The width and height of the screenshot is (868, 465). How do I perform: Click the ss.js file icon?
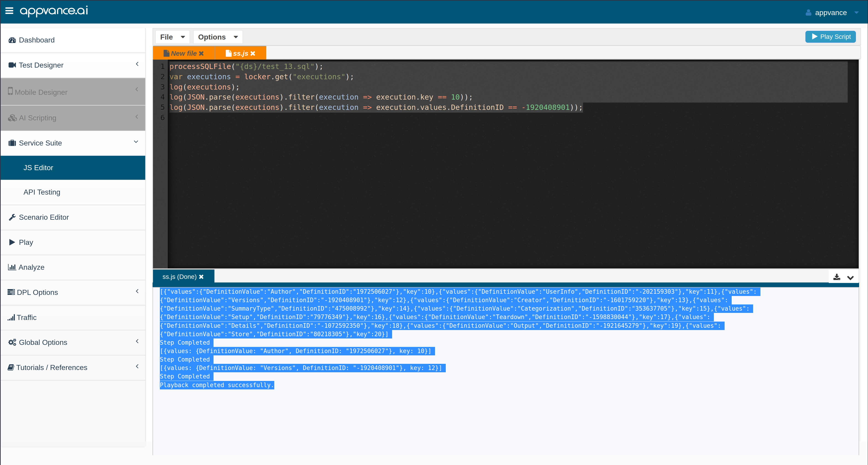pos(228,53)
